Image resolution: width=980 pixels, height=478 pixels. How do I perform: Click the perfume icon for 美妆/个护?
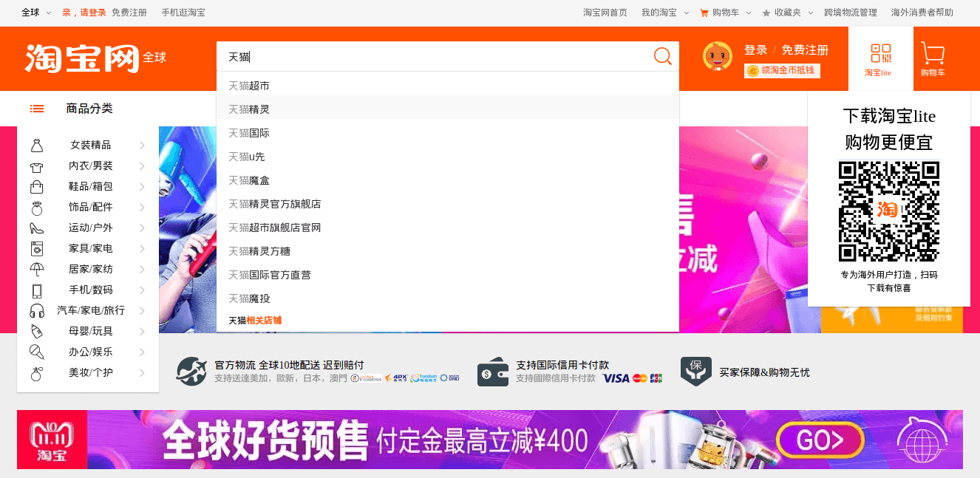tap(37, 373)
